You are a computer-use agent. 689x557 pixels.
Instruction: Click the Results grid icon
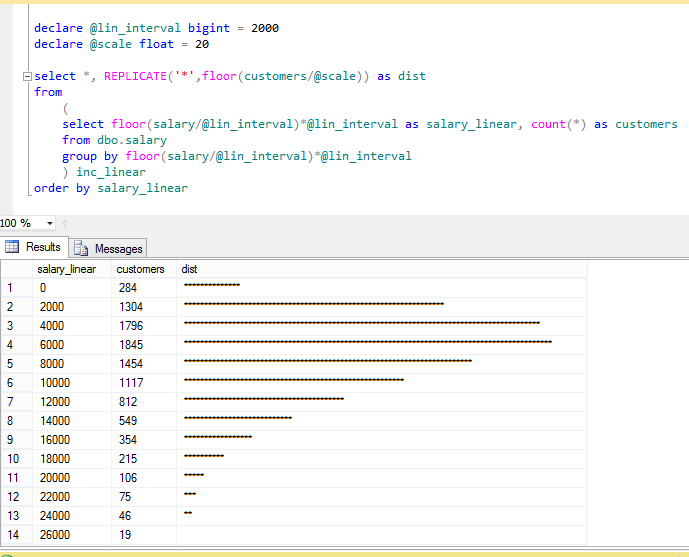[x=12, y=247]
